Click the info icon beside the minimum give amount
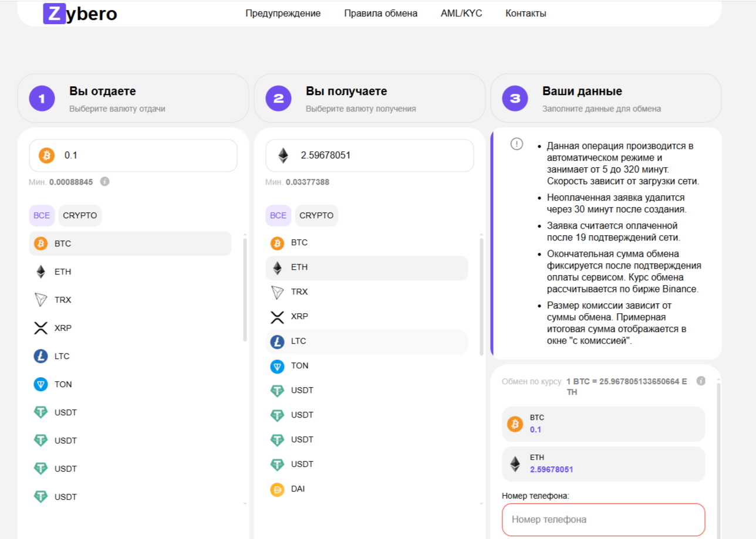 click(x=105, y=182)
